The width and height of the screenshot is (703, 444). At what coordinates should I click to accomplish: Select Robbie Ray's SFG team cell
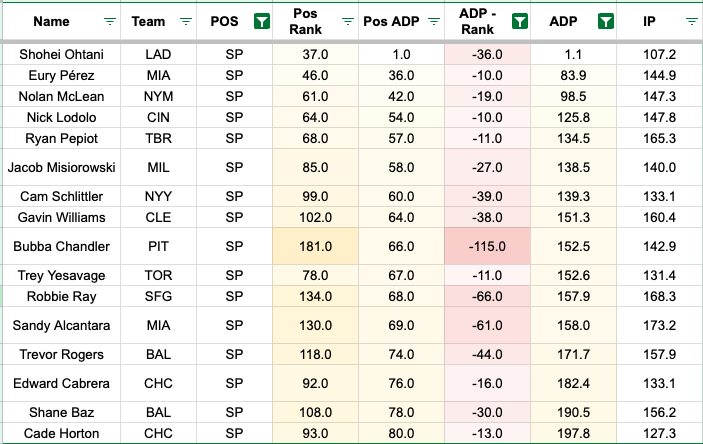[158, 296]
